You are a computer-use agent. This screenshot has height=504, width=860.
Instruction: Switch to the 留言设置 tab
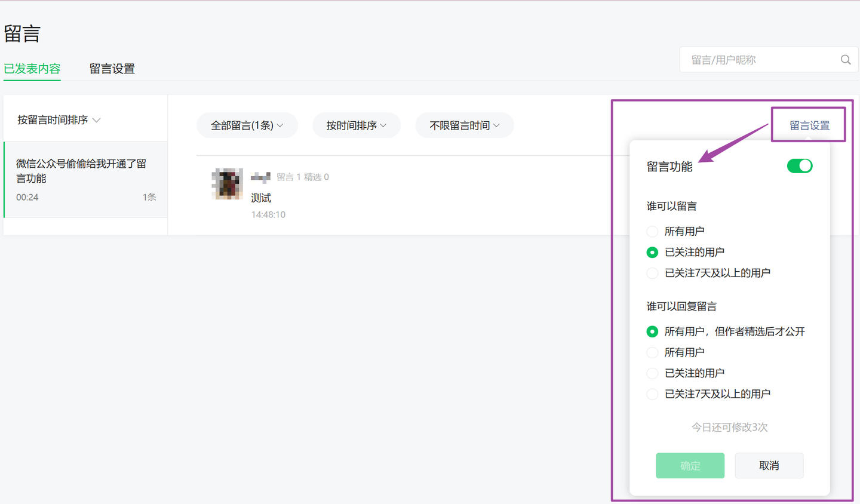pos(112,69)
